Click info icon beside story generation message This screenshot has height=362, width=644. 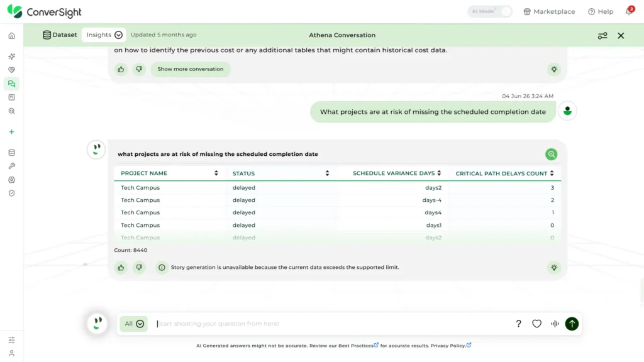click(x=162, y=268)
